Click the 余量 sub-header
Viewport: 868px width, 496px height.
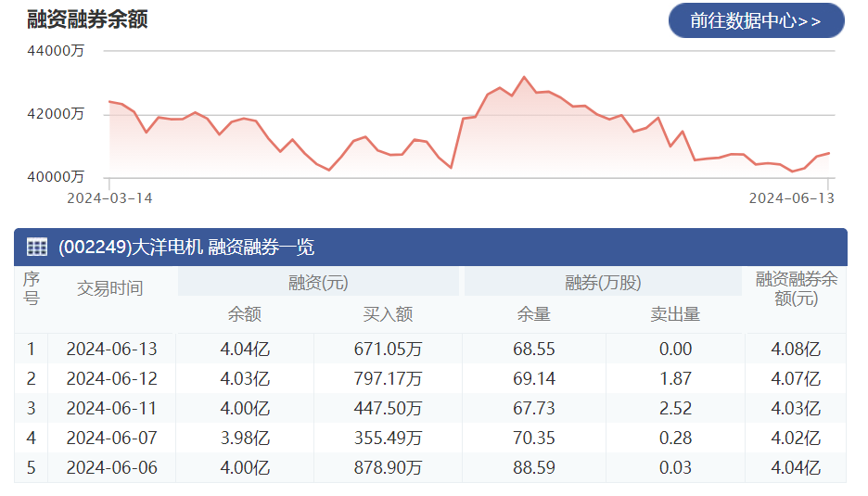[533, 314]
